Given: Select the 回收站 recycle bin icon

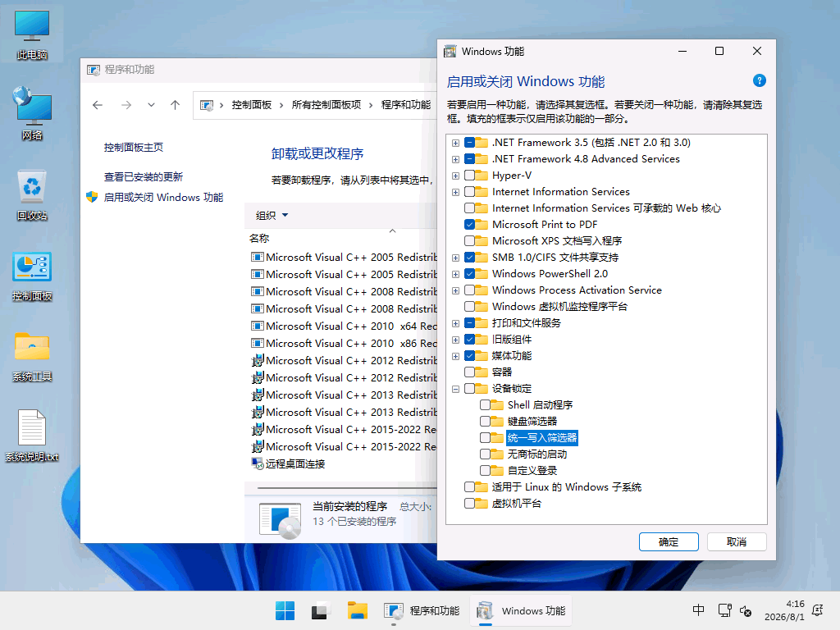Looking at the screenshot, I should (x=32, y=195).
